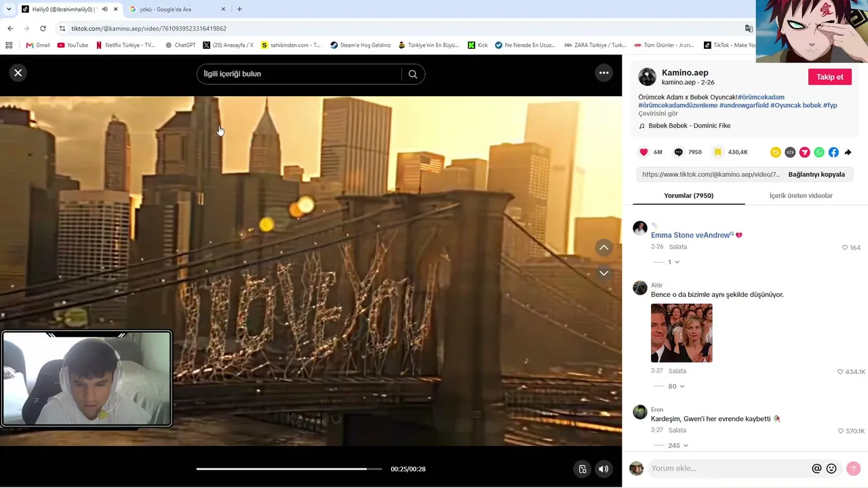868x488 pixels.
Task: Open #fyp hashtag link
Action: (830, 106)
